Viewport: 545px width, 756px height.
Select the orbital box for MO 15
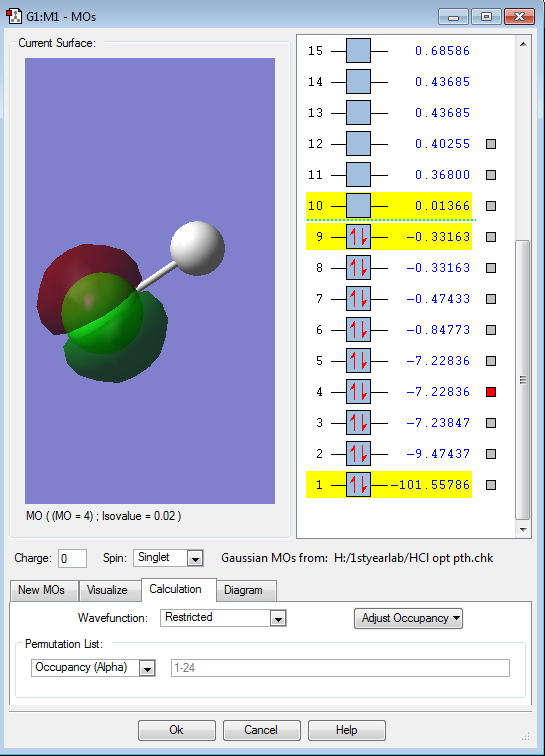(358, 51)
